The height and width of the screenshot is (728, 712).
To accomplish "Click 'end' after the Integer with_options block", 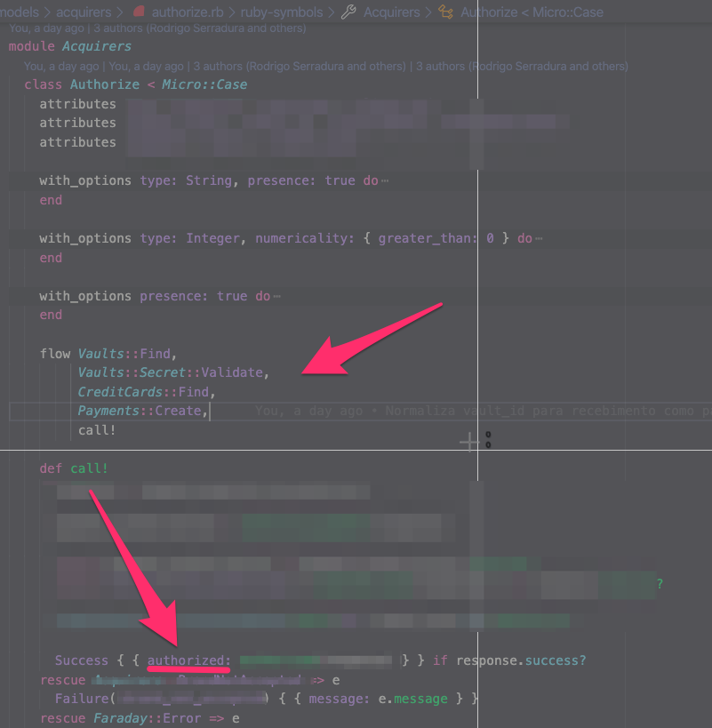I will 51,258.
